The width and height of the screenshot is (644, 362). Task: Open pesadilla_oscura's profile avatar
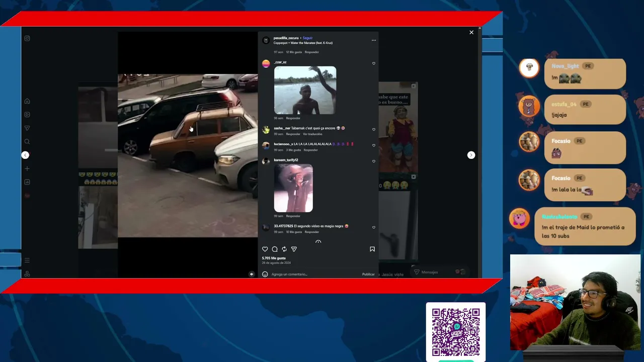point(266,40)
